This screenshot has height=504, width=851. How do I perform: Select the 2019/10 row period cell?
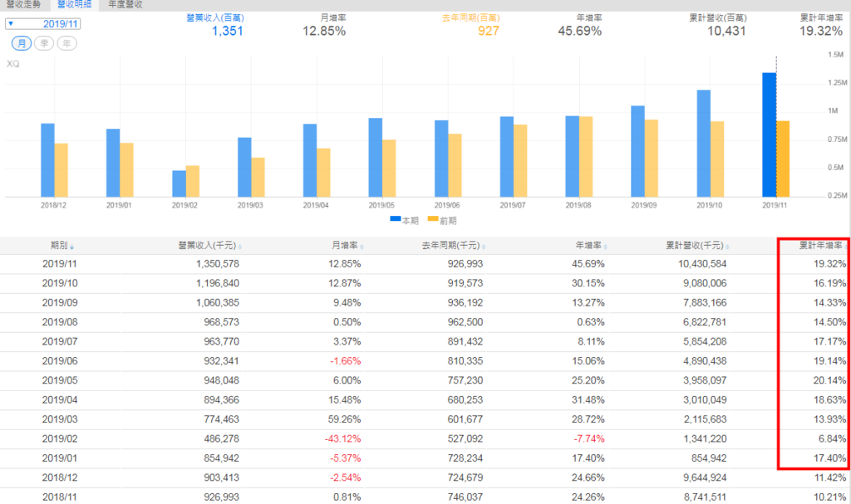pyautogui.click(x=60, y=284)
